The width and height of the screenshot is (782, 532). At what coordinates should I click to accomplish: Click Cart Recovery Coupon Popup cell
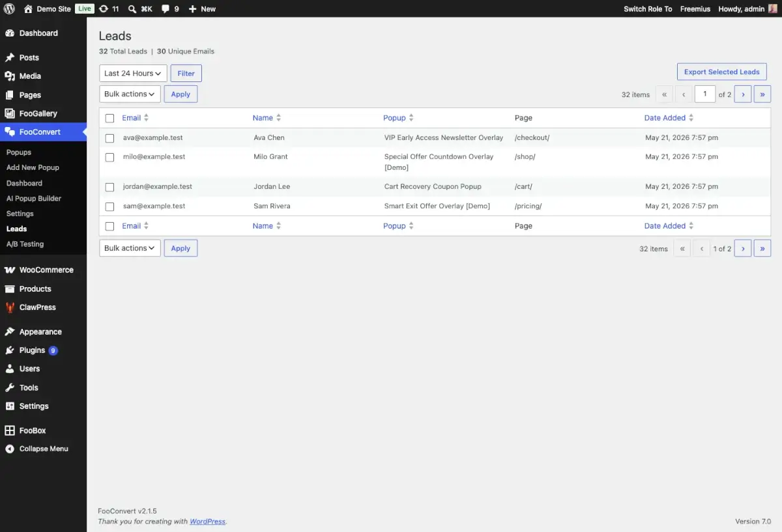pyautogui.click(x=433, y=187)
